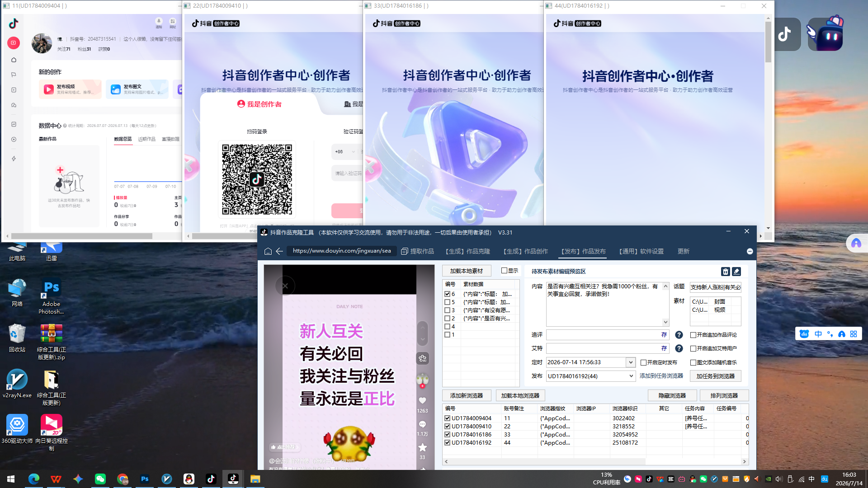This screenshot has height=488, width=868.
Task: Click the lightning icon in window 11 sidebar
Action: (14, 159)
